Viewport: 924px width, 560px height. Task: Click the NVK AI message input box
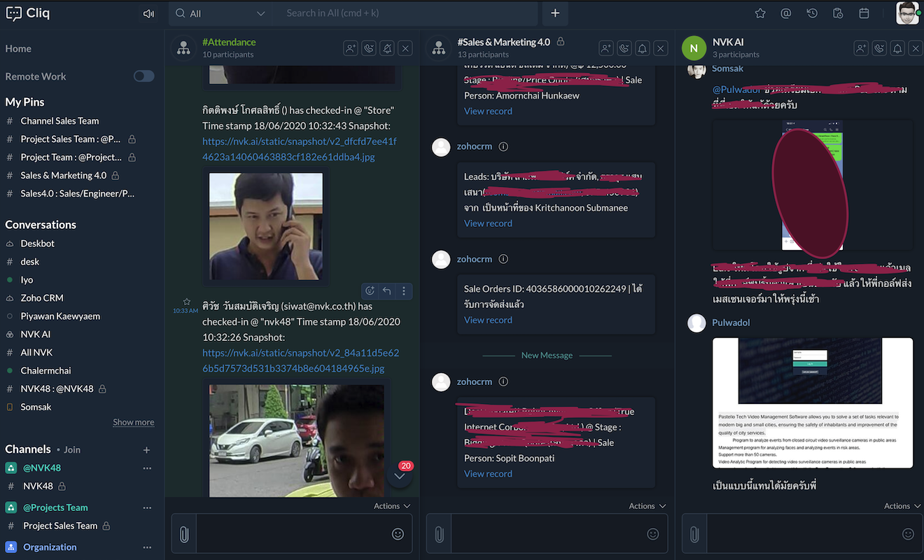(803, 535)
